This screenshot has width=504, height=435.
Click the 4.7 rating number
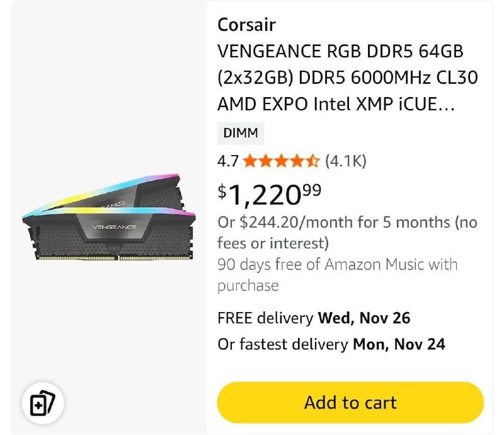coord(228,161)
